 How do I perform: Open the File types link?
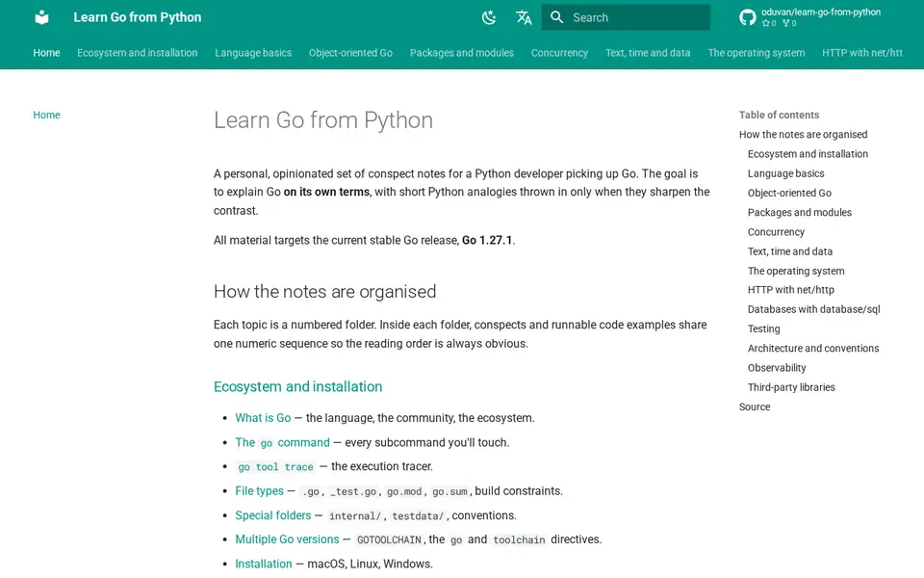point(259,490)
